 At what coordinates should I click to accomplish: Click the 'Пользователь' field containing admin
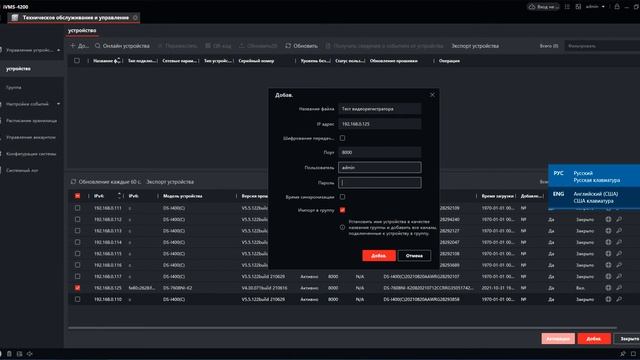tap(380, 167)
